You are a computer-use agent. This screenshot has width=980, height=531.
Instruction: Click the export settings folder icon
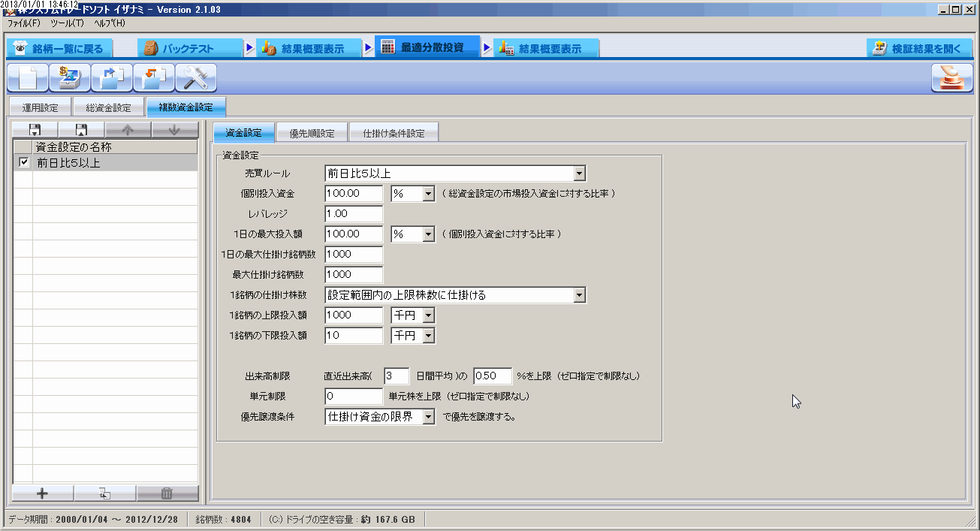[112, 78]
